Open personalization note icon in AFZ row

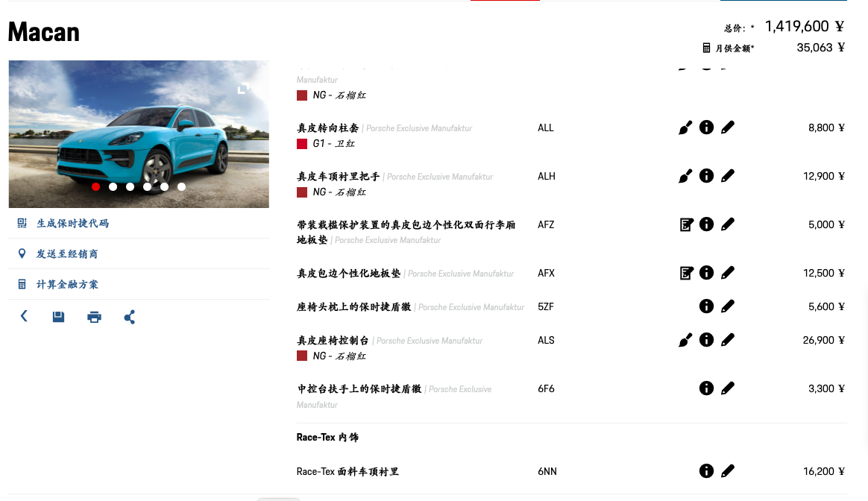[x=687, y=224]
